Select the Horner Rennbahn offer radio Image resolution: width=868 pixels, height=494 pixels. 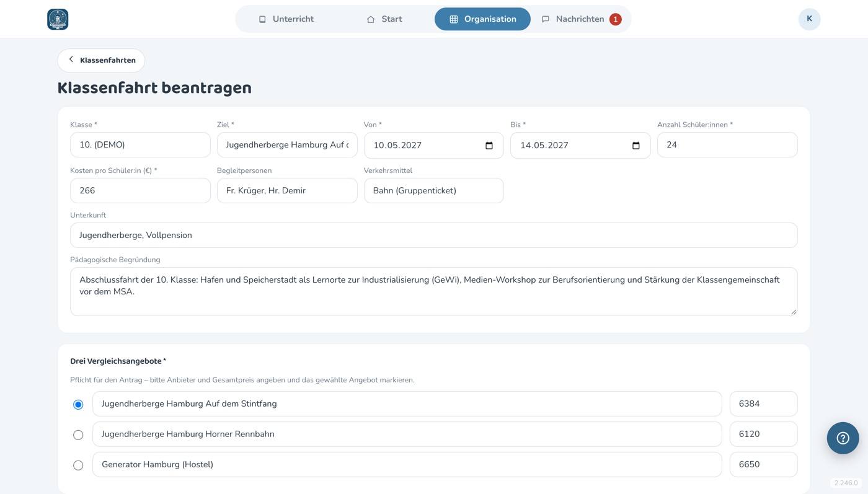(78, 434)
